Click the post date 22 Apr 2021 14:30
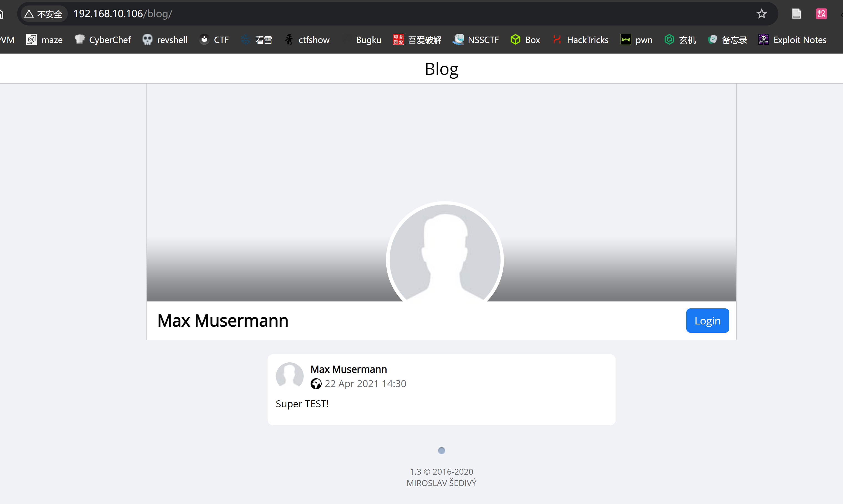 point(365,384)
